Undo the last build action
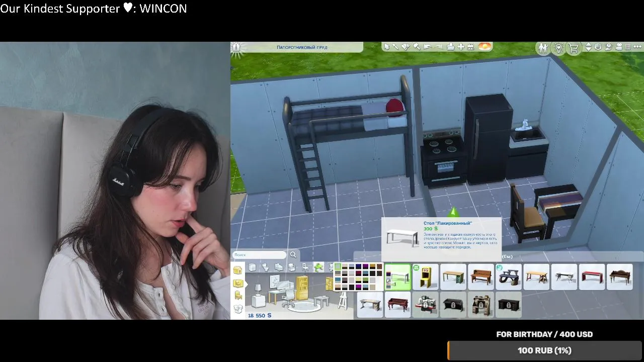644x362 pixels. pyautogui.click(x=427, y=47)
